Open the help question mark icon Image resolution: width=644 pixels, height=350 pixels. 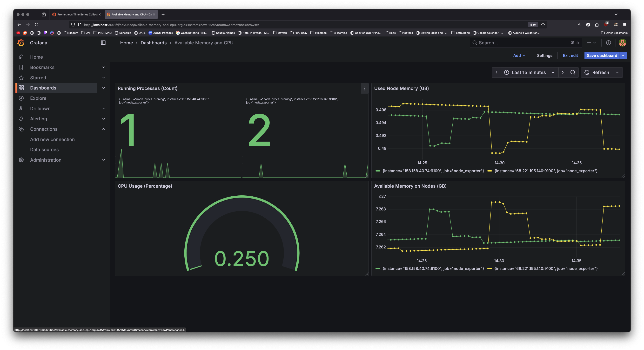pos(609,43)
